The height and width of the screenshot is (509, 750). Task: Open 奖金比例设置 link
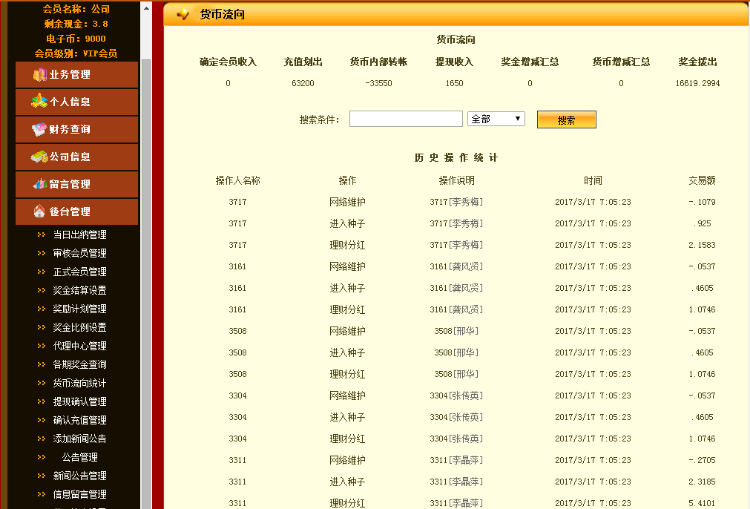click(79, 328)
